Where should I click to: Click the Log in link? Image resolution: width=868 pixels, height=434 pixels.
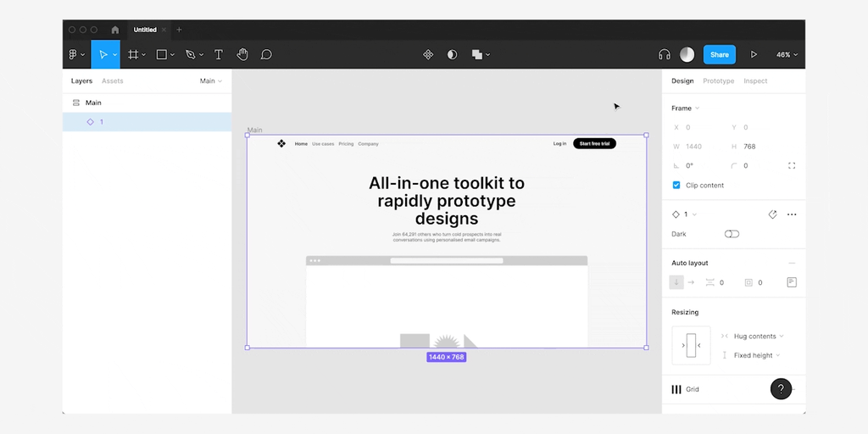click(x=559, y=144)
